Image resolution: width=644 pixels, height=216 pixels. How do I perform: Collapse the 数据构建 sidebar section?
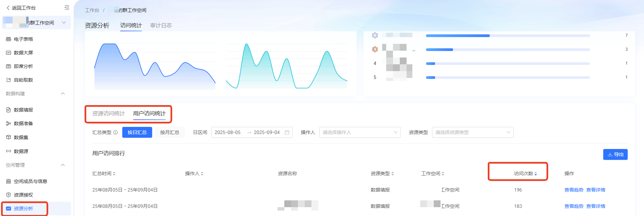tap(63, 94)
